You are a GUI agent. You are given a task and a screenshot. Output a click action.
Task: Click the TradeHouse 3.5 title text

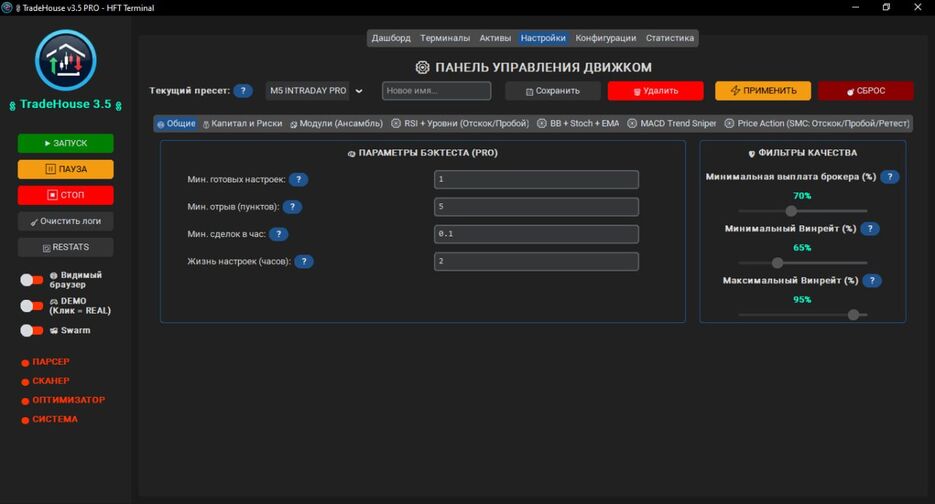pyautogui.click(x=66, y=104)
